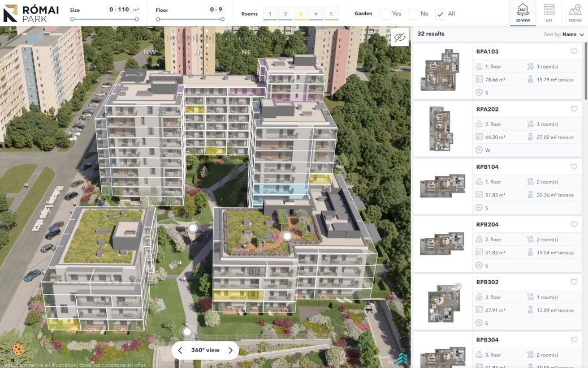Click the hotspot on the bottom garden path
Image resolution: width=588 pixels, height=368 pixels.
point(187,332)
